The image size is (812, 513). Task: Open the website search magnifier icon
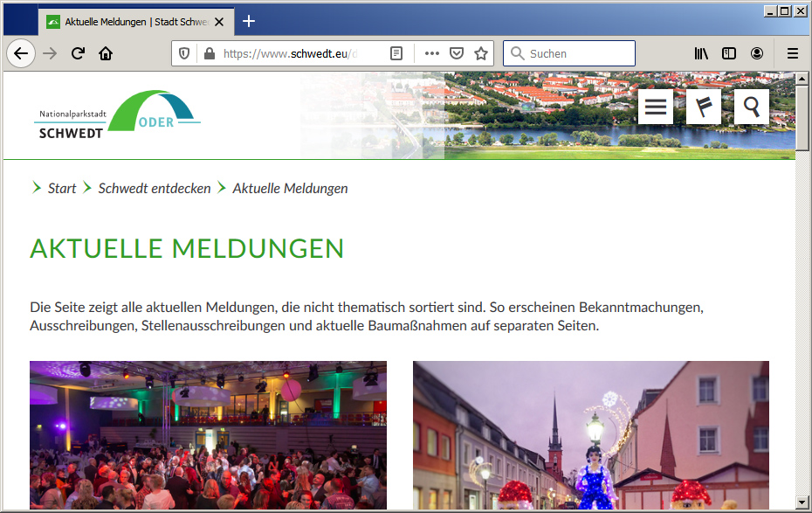point(752,107)
